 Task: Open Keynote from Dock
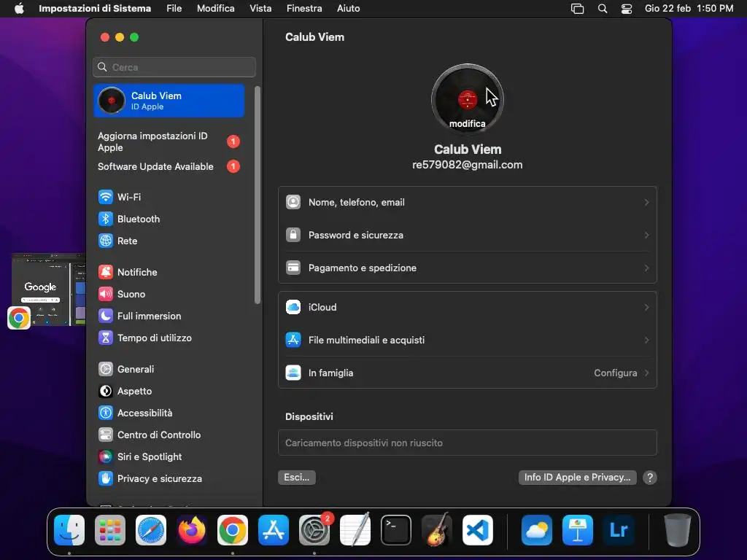(578, 530)
